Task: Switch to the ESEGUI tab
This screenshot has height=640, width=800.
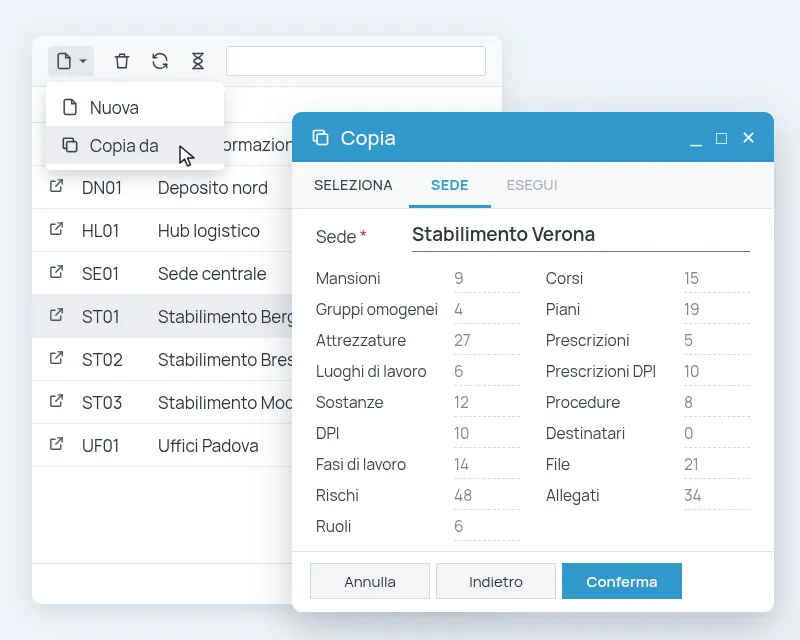Action: 532,185
